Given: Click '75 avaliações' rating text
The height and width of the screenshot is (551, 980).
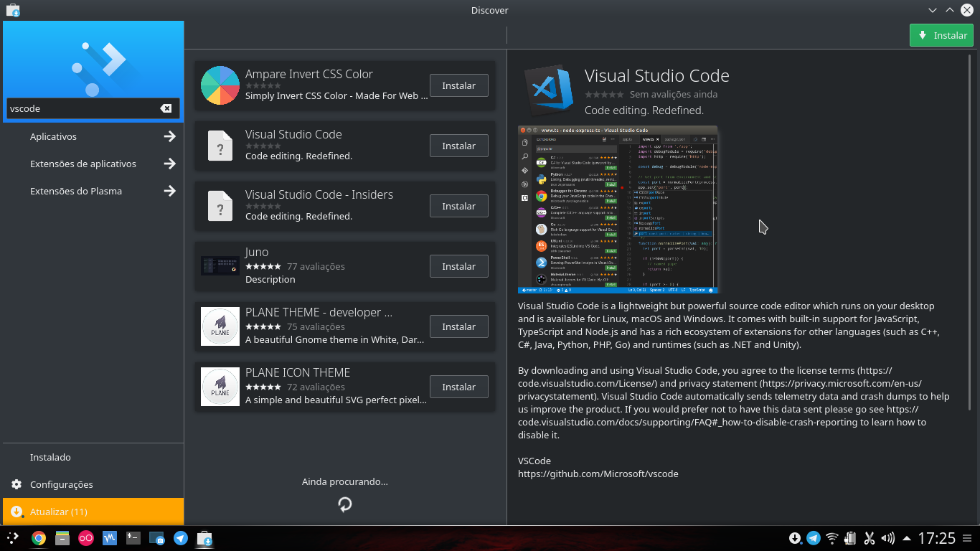Looking at the screenshot, I should (x=316, y=326).
